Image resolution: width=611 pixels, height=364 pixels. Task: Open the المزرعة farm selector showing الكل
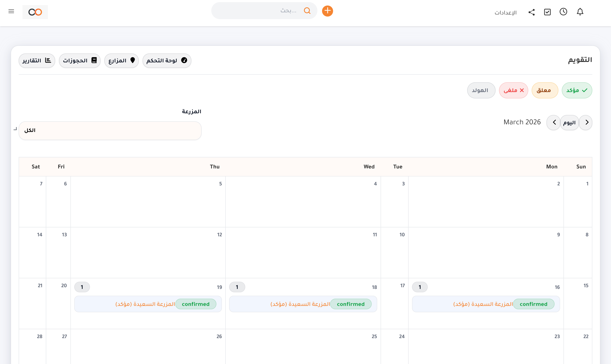(110, 130)
